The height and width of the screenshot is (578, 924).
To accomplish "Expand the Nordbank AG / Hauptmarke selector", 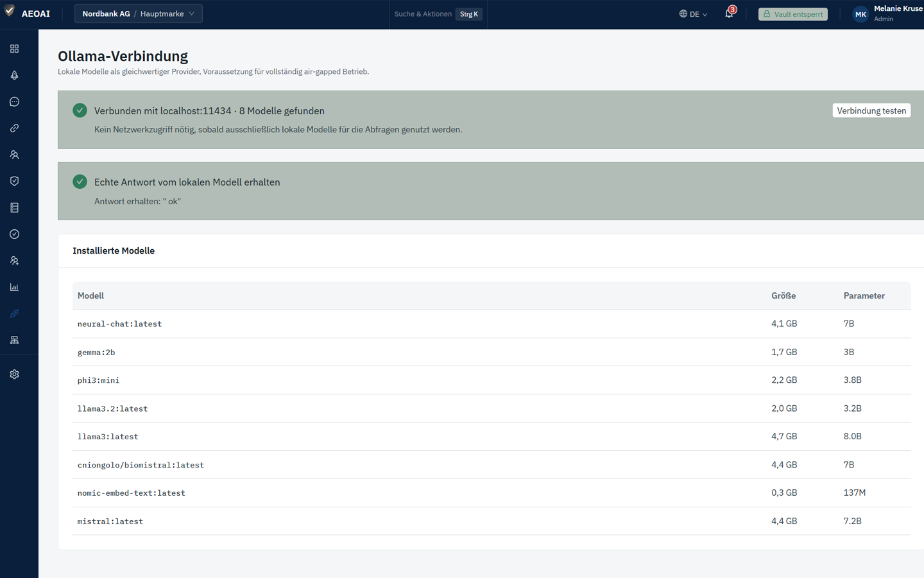I will tap(139, 13).
